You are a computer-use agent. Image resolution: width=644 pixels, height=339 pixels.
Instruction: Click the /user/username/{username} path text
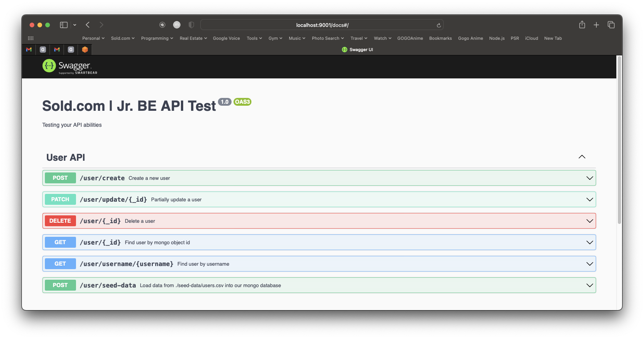(127, 264)
